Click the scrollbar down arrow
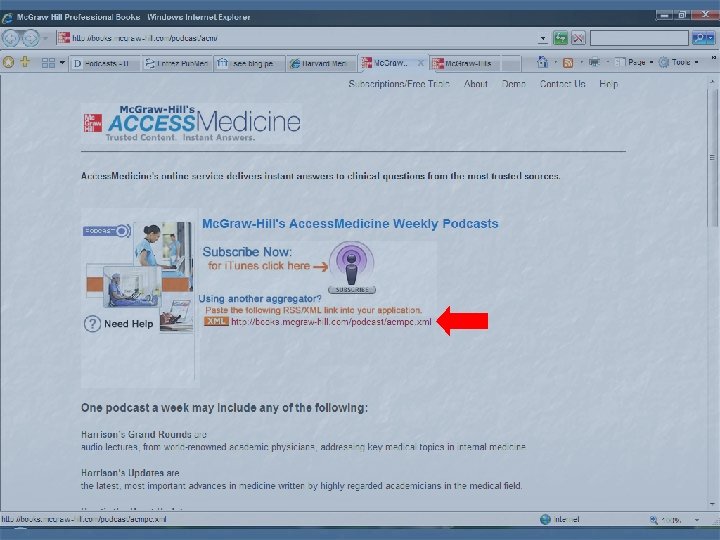Image resolution: width=720 pixels, height=540 pixels. (x=712, y=505)
